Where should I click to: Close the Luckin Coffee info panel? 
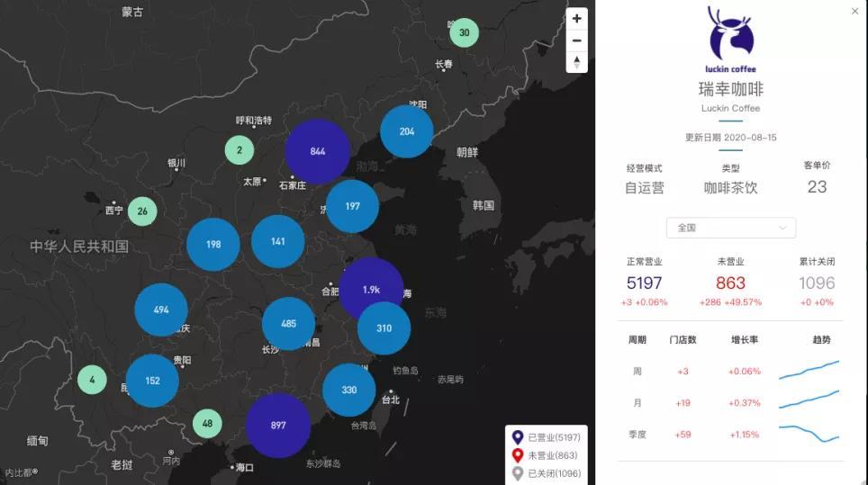[854, 12]
